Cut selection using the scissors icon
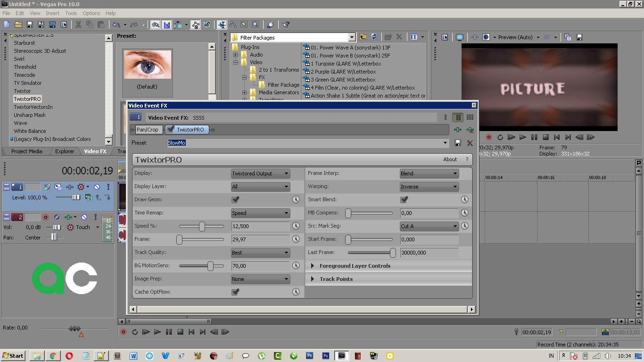This screenshot has height=362, width=644. [x=78, y=25]
